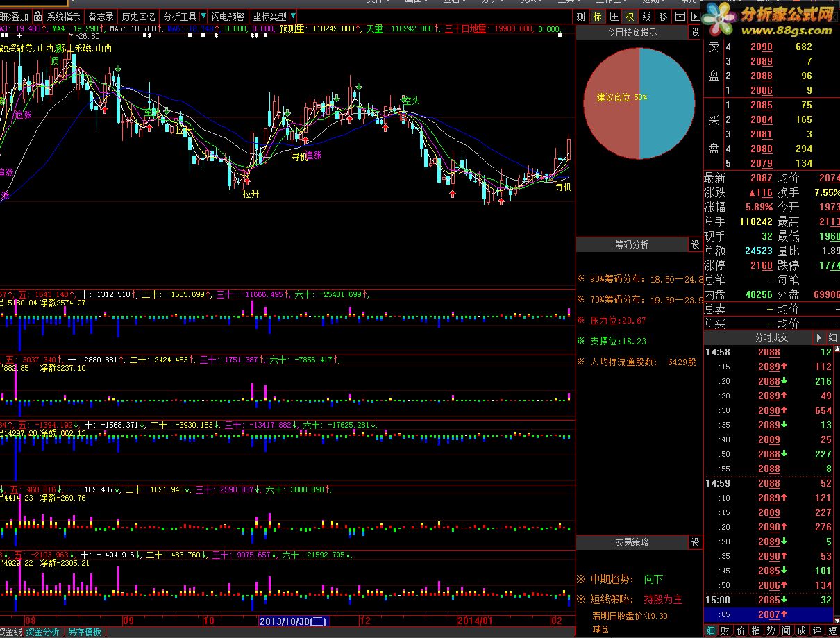Image resolution: width=840 pixels, height=638 pixels.
Task: Click the 今日持仓提示 panel header
Action: click(632, 32)
